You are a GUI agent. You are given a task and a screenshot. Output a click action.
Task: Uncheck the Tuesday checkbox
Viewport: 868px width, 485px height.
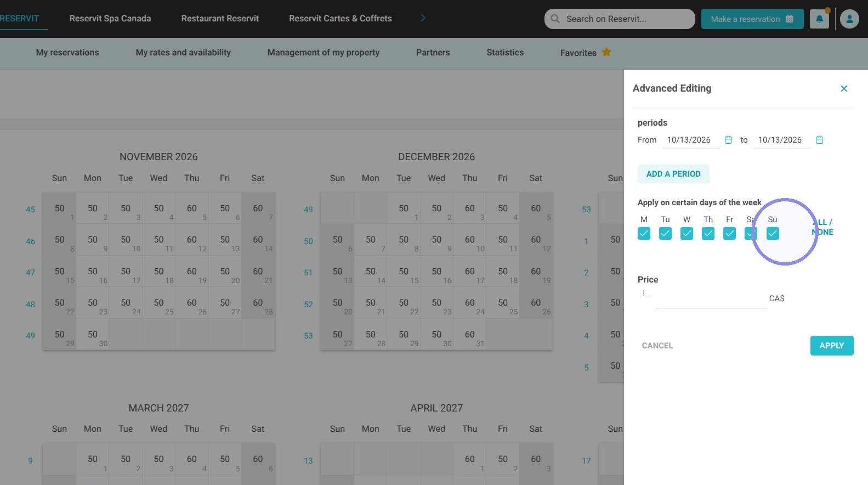click(x=665, y=234)
